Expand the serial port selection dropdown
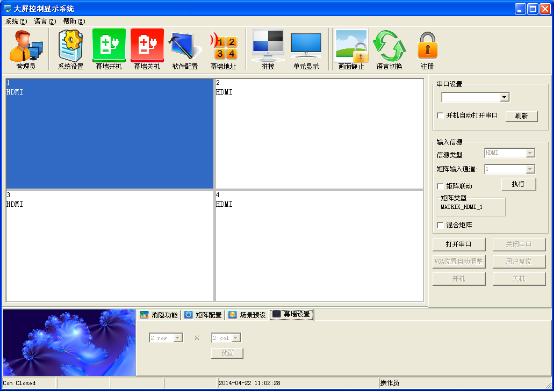The image size is (554, 391). pos(505,97)
